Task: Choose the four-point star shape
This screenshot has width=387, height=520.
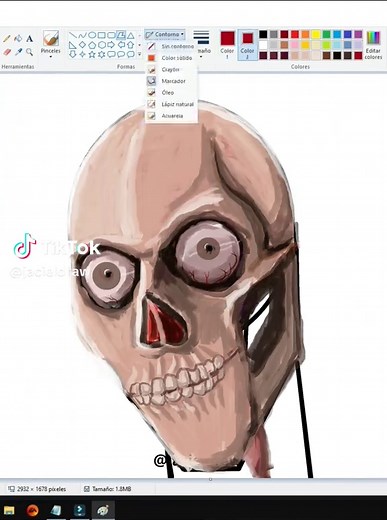Action: pos(82,54)
